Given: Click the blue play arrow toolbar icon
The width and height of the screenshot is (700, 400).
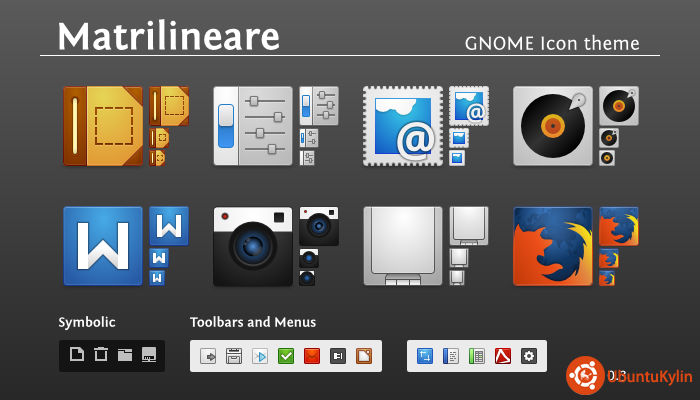Looking at the screenshot, I should coord(260,355).
